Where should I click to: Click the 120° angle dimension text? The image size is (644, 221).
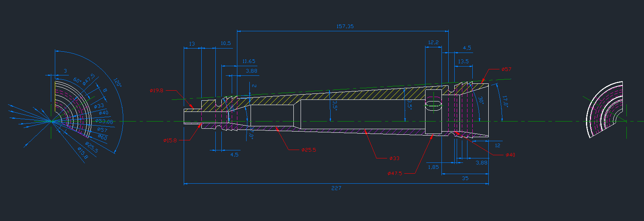(117, 83)
